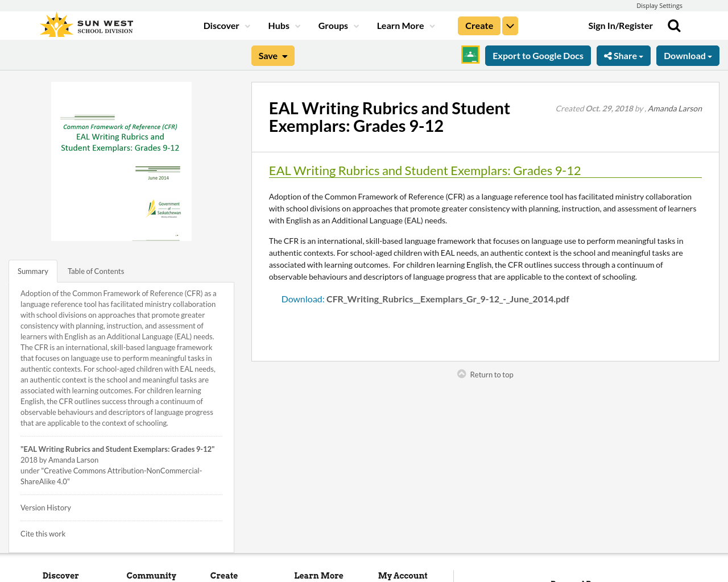Open the Download options dropdown
The width and height of the screenshot is (728, 582).
click(688, 55)
